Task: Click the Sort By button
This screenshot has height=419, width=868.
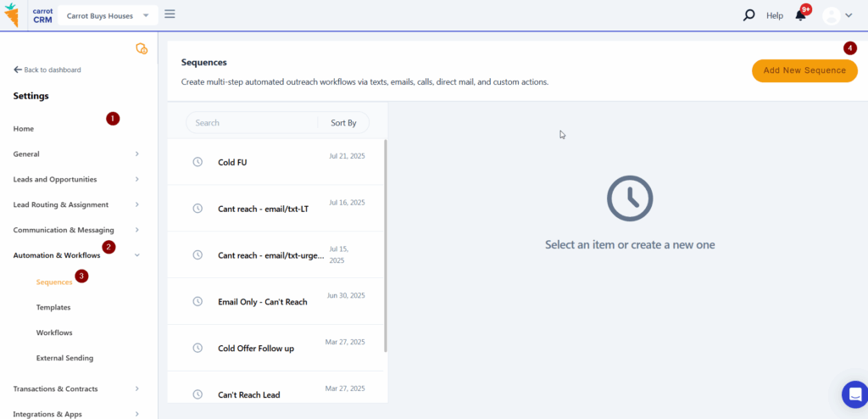Action: [x=343, y=123]
